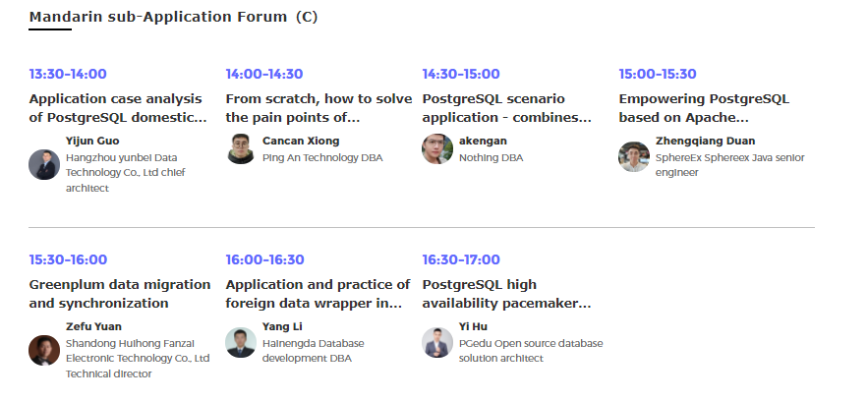Select the 16:30-17:00 time slot label
This screenshot has height=401, width=868.
(461, 259)
